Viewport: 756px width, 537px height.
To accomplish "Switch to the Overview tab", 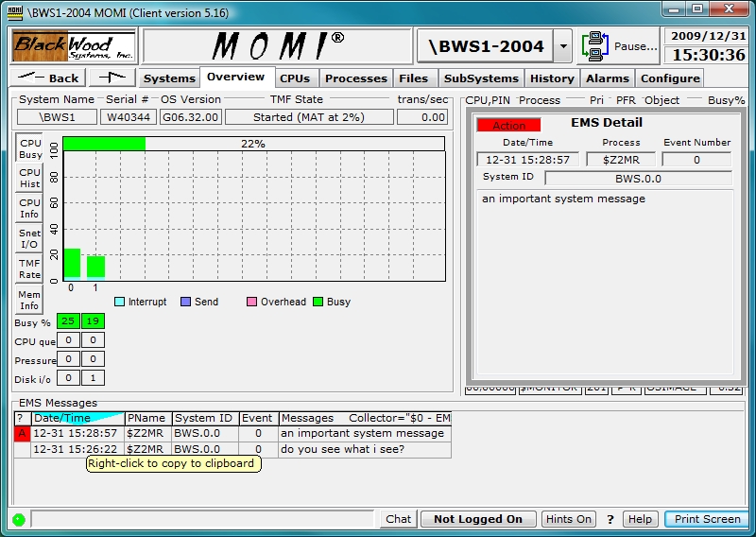I will 235,78.
